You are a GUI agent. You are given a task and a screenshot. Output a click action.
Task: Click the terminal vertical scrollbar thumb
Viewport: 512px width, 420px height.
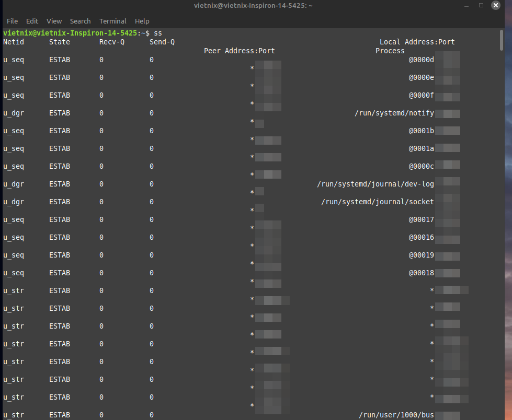pos(502,40)
